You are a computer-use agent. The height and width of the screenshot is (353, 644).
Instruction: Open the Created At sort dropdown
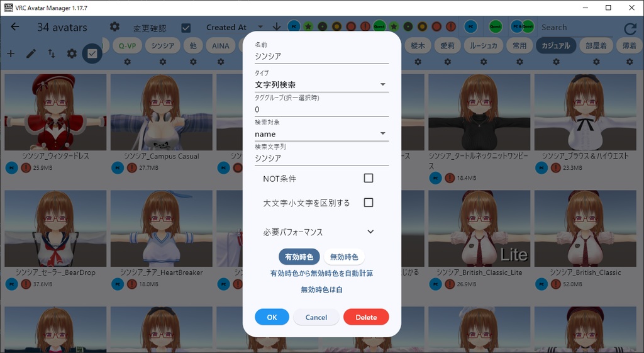[235, 27]
